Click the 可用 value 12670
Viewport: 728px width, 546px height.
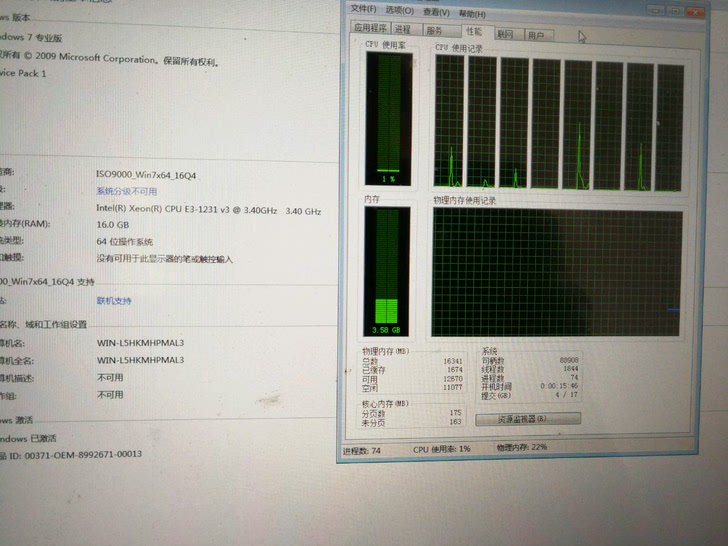click(453, 378)
